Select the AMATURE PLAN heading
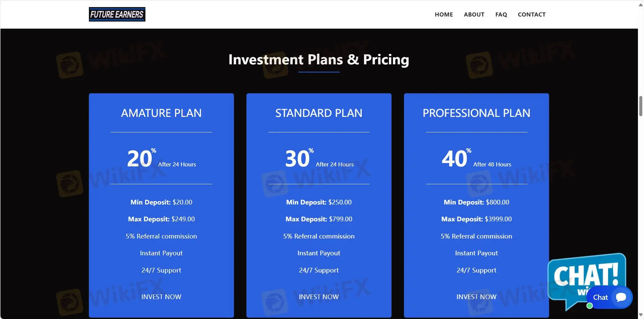This screenshot has height=319, width=644. 161,113
